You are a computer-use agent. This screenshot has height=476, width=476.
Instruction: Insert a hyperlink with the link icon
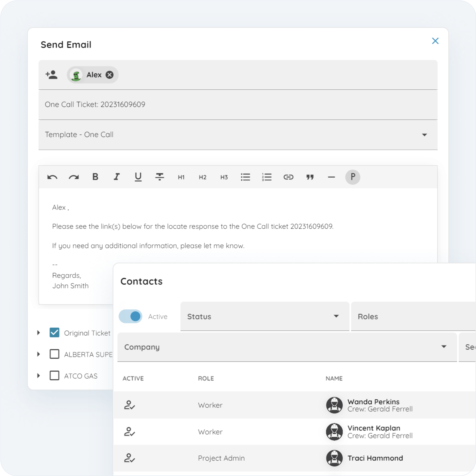pyautogui.click(x=288, y=177)
